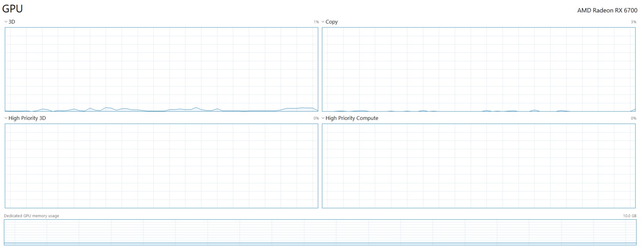The height and width of the screenshot is (247, 644).
Task: Click the AMD Radeon RX 6700 label
Action: pos(607,10)
